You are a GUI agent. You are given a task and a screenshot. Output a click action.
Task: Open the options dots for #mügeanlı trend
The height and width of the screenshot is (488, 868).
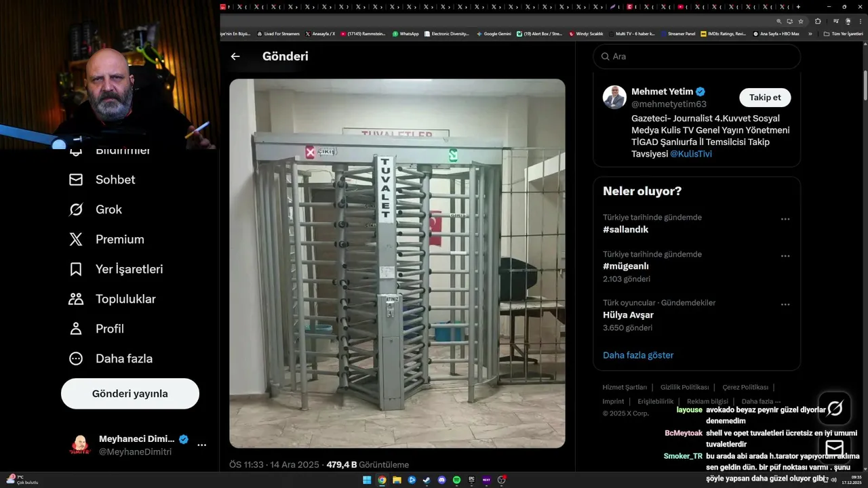point(785,256)
